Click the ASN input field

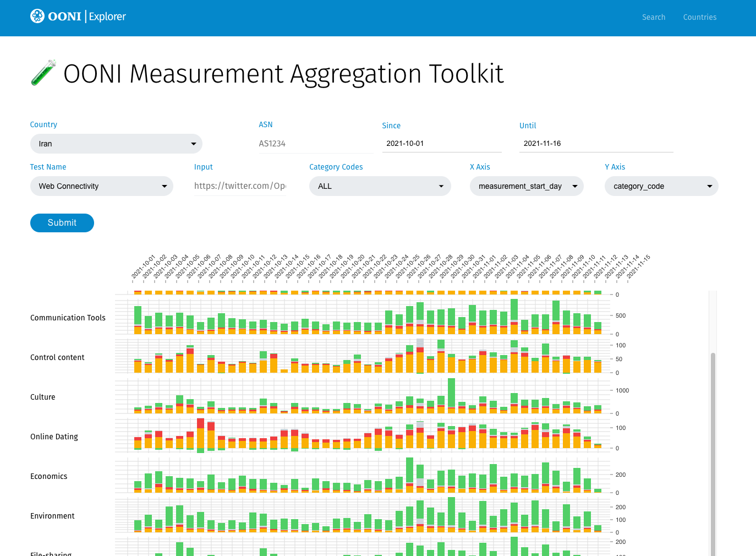tap(316, 144)
